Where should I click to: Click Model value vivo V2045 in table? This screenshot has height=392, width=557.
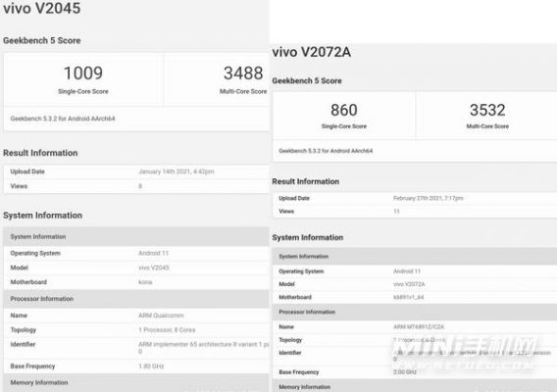point(154,268)
